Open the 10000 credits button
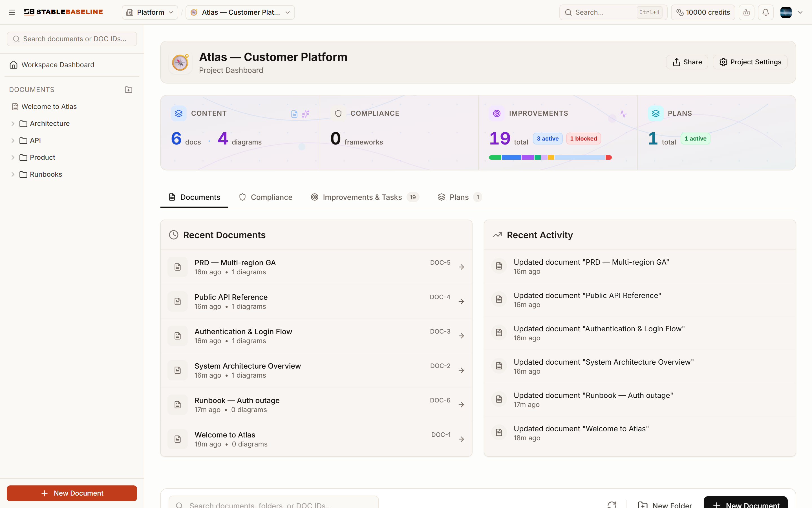The image size is (812, 508). (703, 12)
